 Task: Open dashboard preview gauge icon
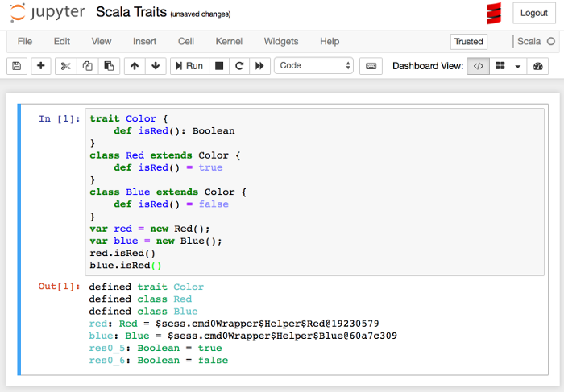pos(537,66)
